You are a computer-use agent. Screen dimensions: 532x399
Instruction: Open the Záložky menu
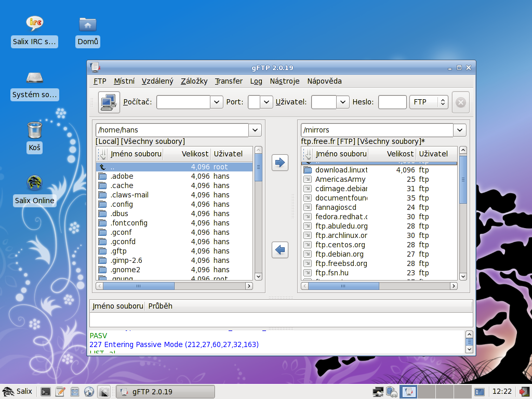point(194,81)
